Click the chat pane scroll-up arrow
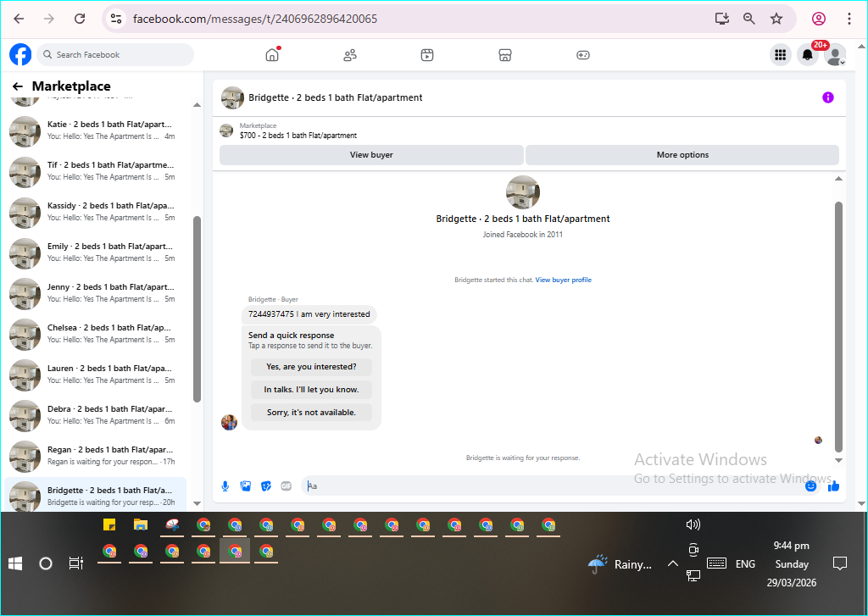Image resolution: width=868 pixels, height=616 pixels. tap(838, 178)
